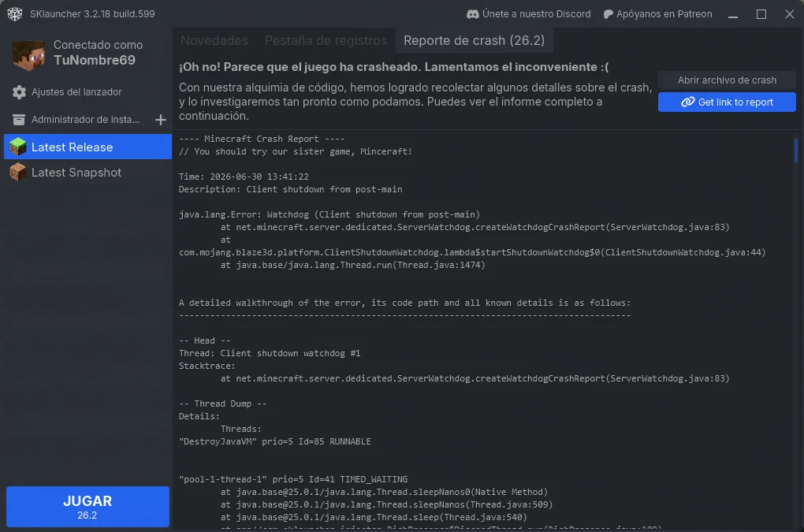Click '"pool-1-thread-1" prio=5 Id=41 TIMED_WAITING' line
The image size is (804, 532).
pyautogui.click(x=292, y=479)
